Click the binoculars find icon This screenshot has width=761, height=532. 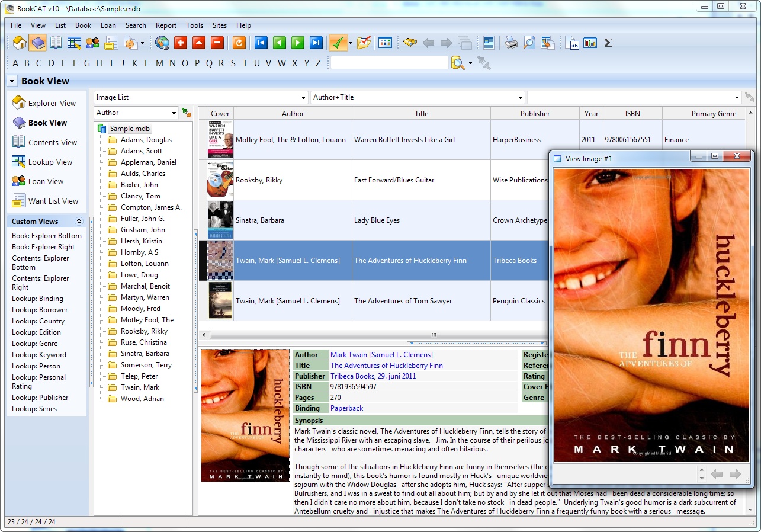[x=410, y=43]
